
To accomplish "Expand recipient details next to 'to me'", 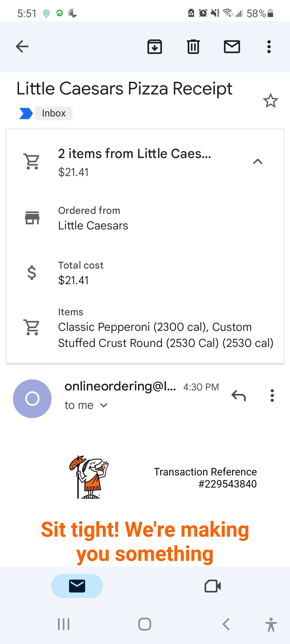I will (x=104, y=405).
